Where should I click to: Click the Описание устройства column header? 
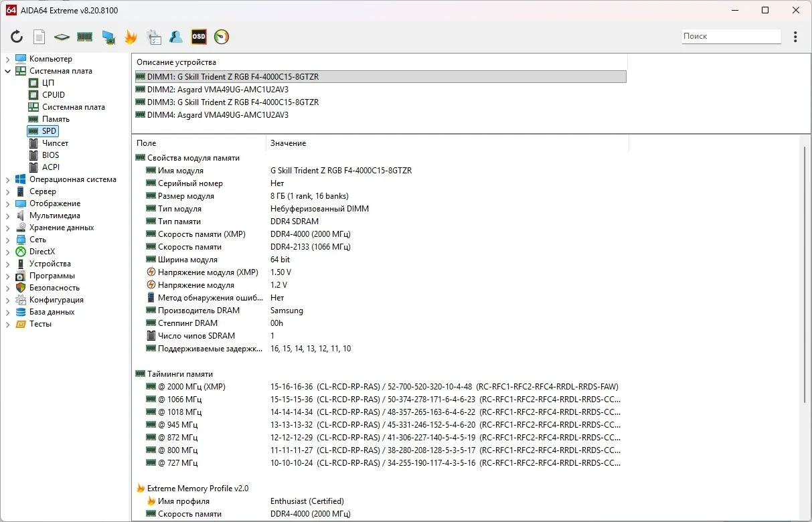point(380,62)
